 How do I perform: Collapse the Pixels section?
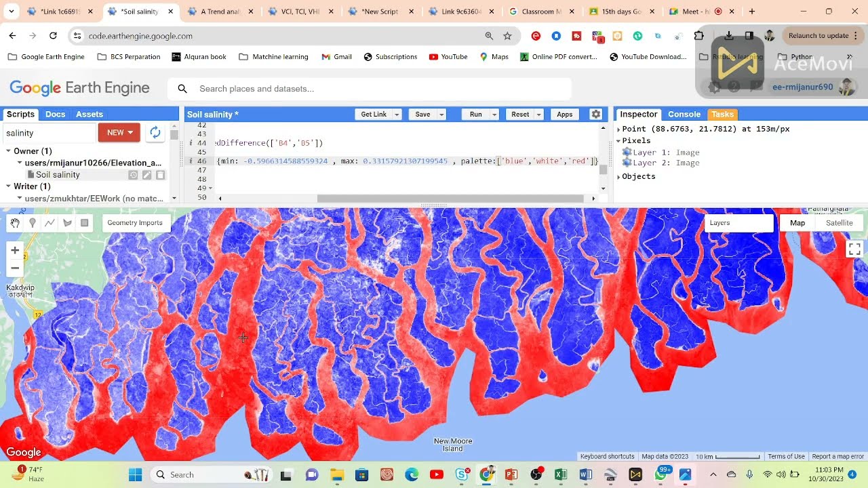[618, 141]
